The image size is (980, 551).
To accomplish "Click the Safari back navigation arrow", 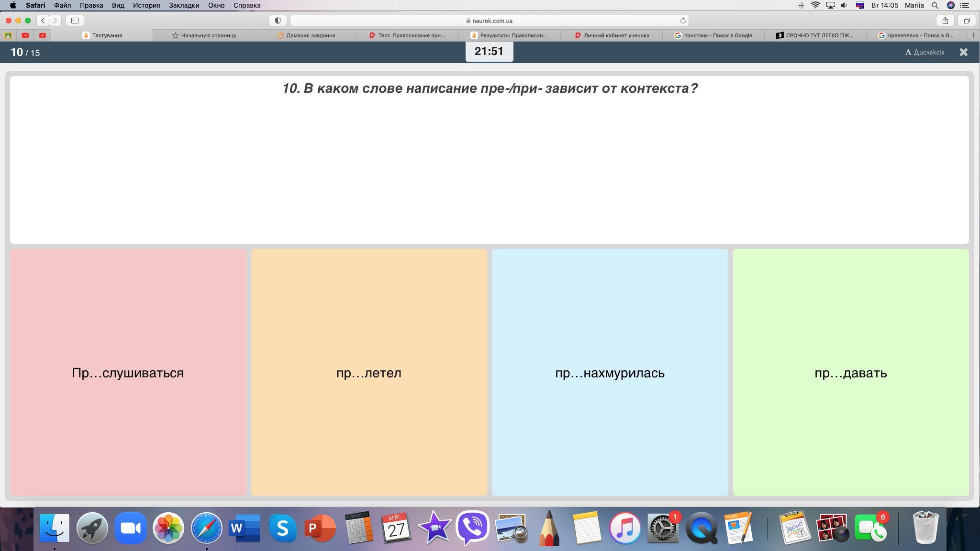I will (x=43, y=21).
